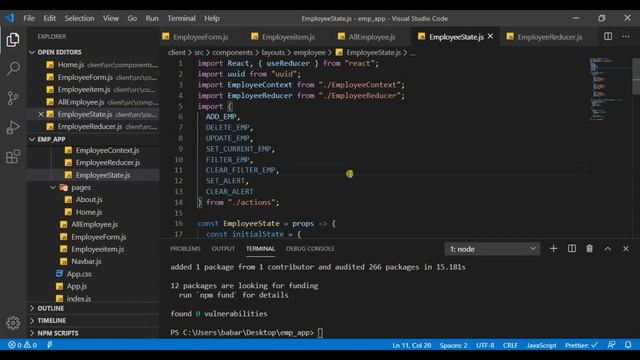Open the feedback icon in status bar
640x360 pixels.
click(x=611, y=345)
